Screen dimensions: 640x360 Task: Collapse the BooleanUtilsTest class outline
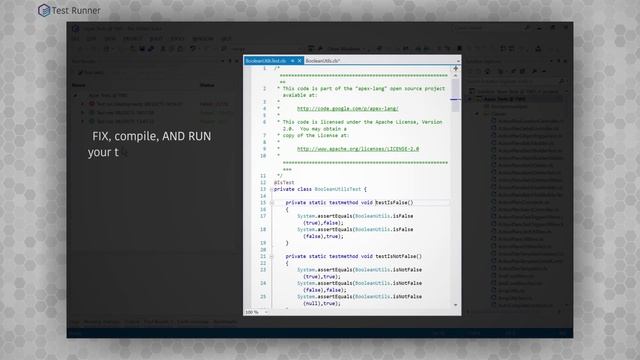271,189
